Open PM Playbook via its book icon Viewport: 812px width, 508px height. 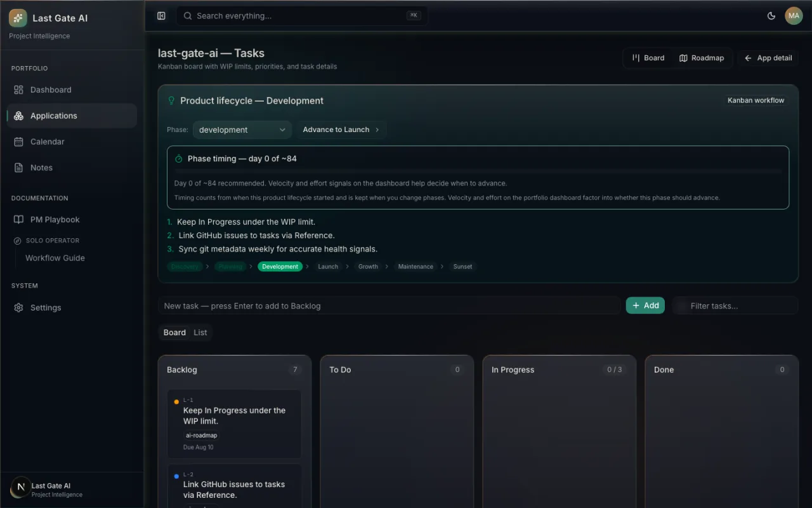point(18,220)
